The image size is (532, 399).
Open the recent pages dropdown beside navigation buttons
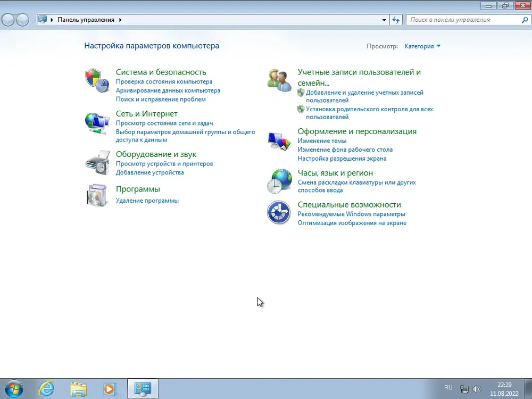coord(33,20)
